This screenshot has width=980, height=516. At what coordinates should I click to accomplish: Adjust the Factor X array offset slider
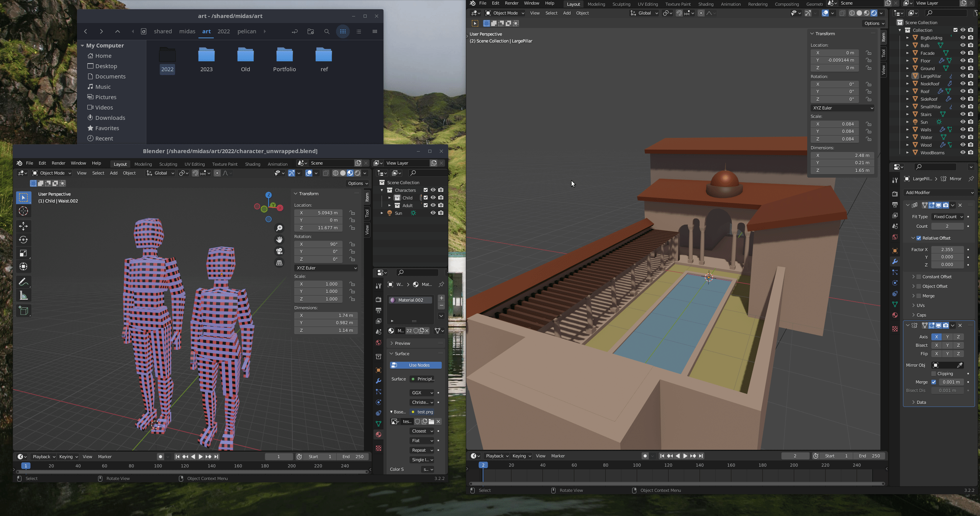tap(947, 250)
